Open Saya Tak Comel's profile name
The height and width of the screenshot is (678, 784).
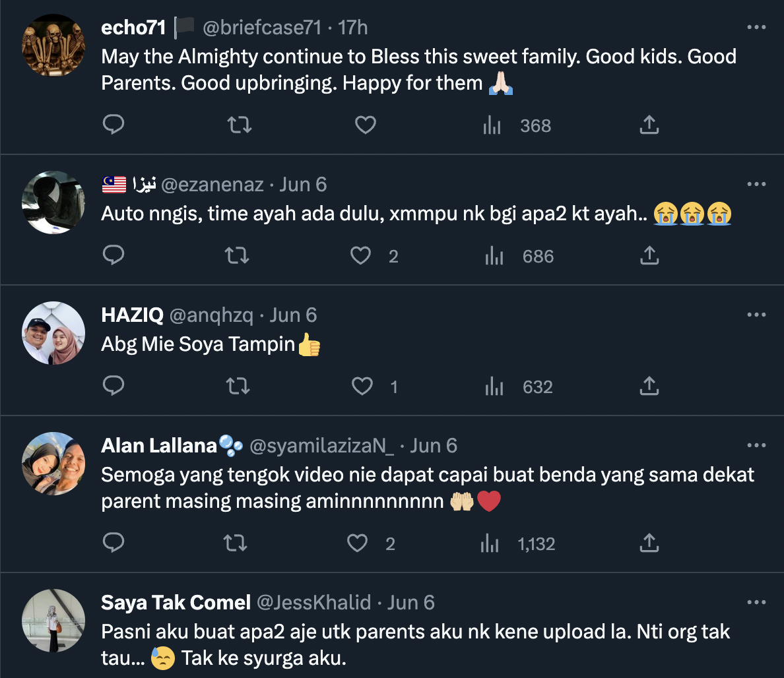click(176, 602)
